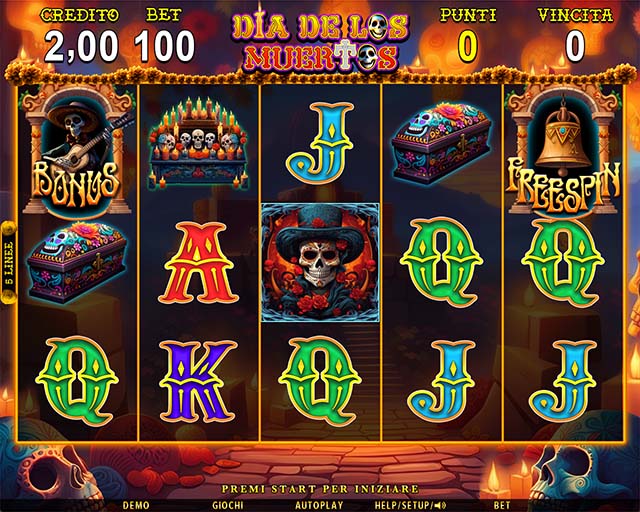Click the BET button in the bottom bar
640x512 pixels.
502,505
